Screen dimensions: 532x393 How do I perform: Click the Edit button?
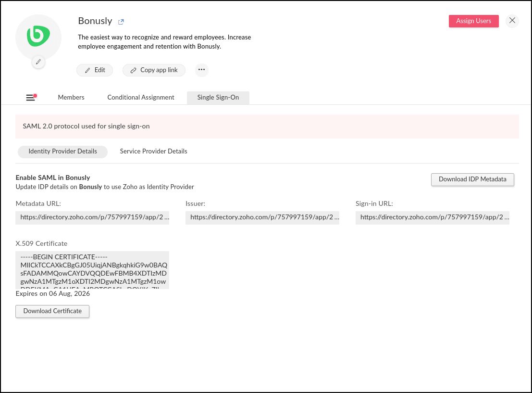(95, 70)
